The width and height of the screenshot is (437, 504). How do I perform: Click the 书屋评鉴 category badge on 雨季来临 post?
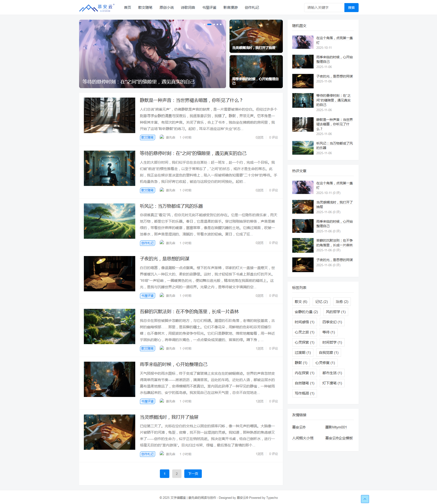pos(147,401)
